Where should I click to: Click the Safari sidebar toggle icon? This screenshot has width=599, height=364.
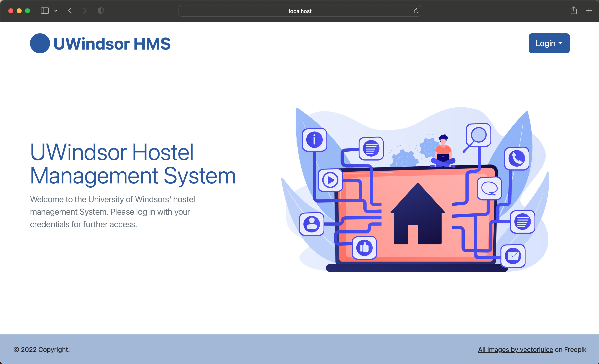coord(45,11)
